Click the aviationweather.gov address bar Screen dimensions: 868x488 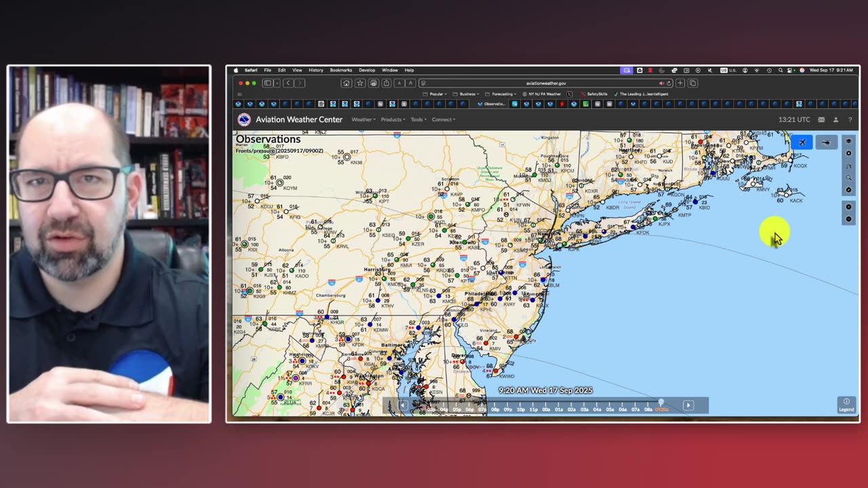click(546, 83)
